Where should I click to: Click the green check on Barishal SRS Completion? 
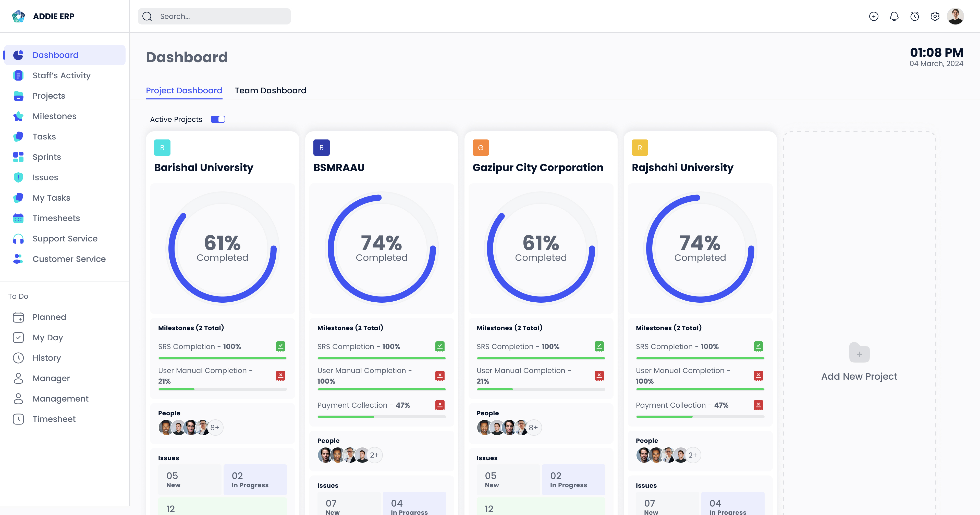click(280, 346)
